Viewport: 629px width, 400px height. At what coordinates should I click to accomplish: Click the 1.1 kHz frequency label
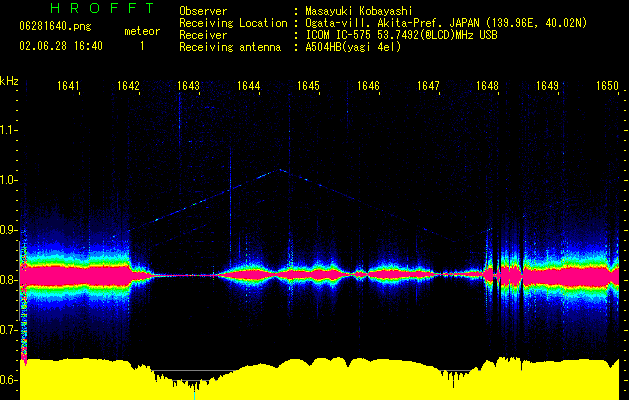[9, 130]
